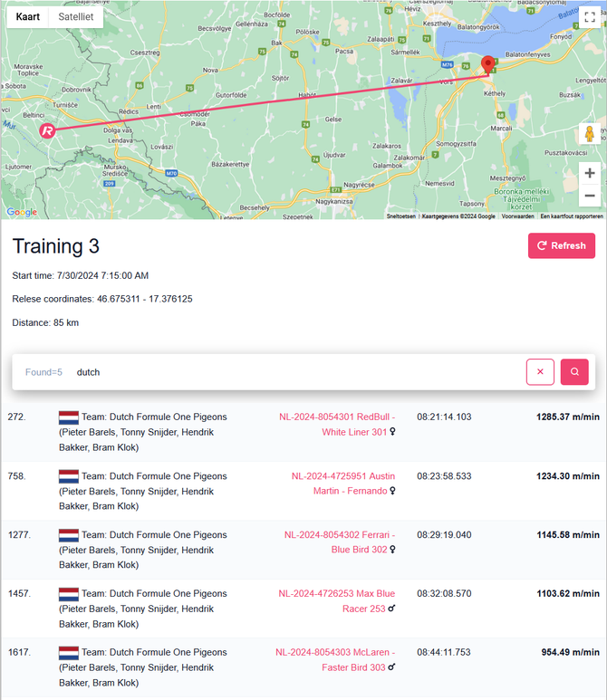Select speed 1234.30 m/min
Screen dimensions: 607x700
coord(568,476)
